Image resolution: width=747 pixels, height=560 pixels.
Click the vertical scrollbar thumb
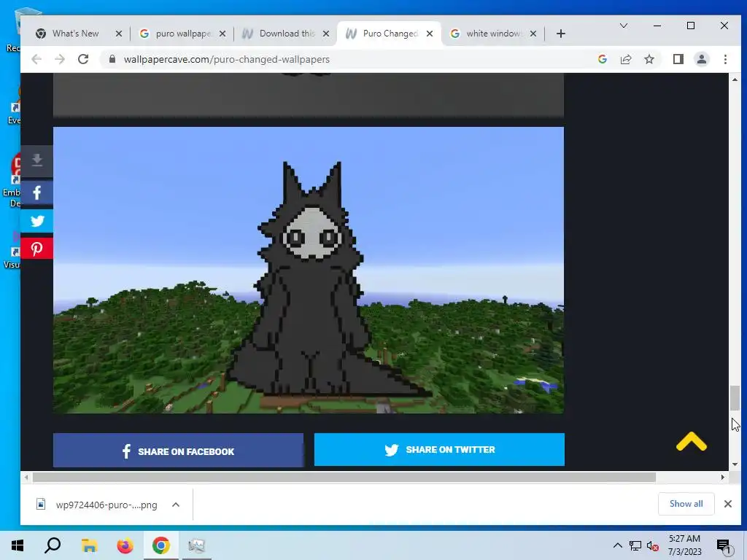(x=735, y=398)
